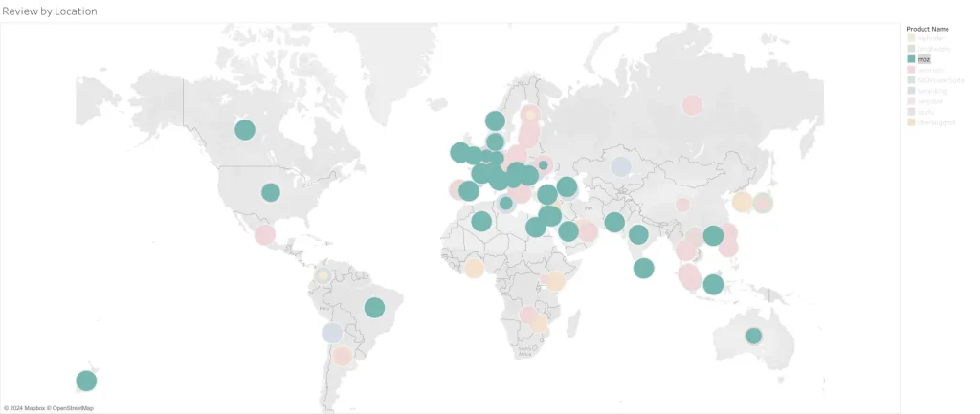Select the moz circle over Australia
The image size is (980, 414).
[x=754, y=336]
